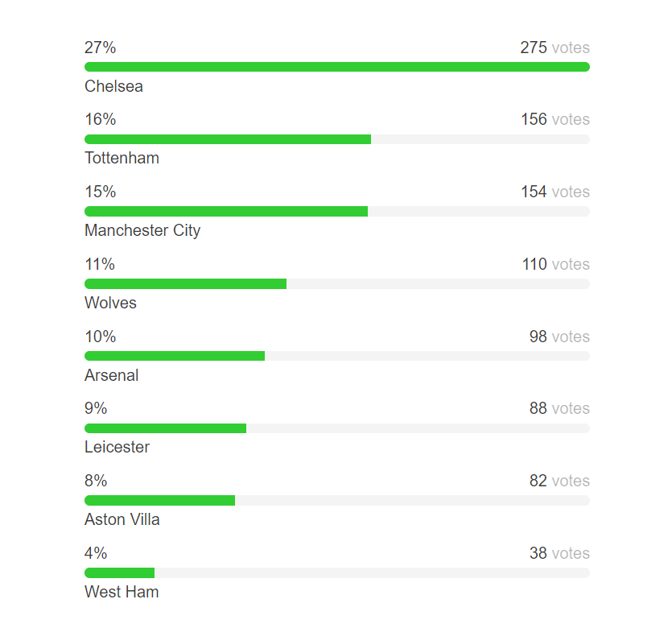Select the Aston Villa label
Viewport: 672px width, 624px height.
tap(122, 519)
